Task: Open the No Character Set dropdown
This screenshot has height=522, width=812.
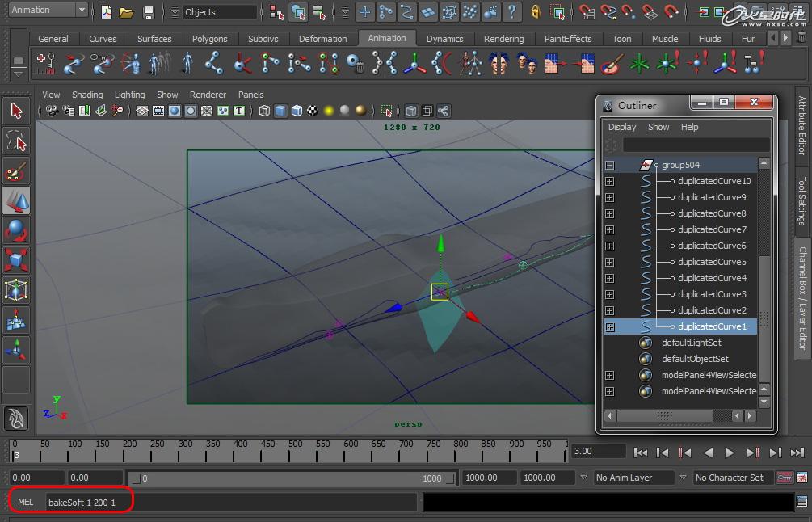Action: (x=730, y=478)
